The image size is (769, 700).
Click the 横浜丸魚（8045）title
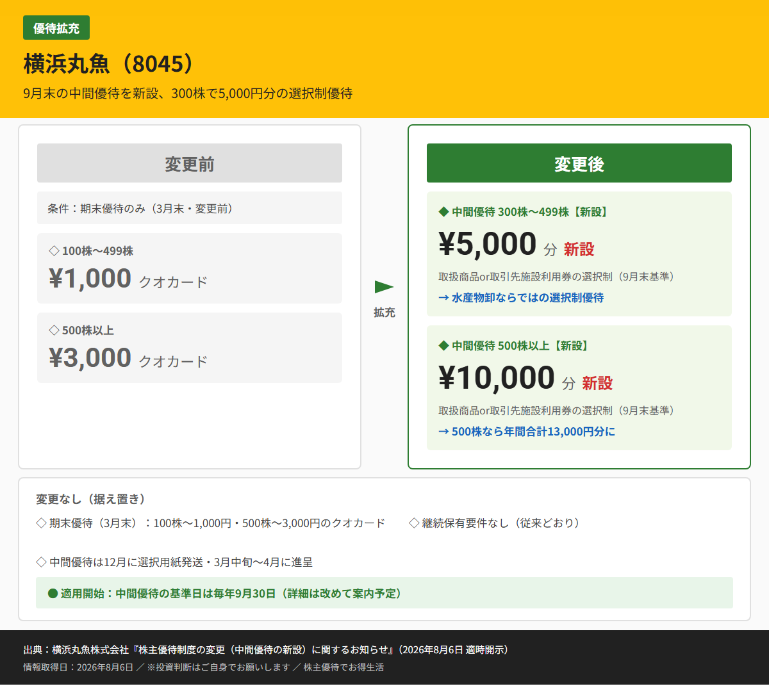[x=109, y=64]
